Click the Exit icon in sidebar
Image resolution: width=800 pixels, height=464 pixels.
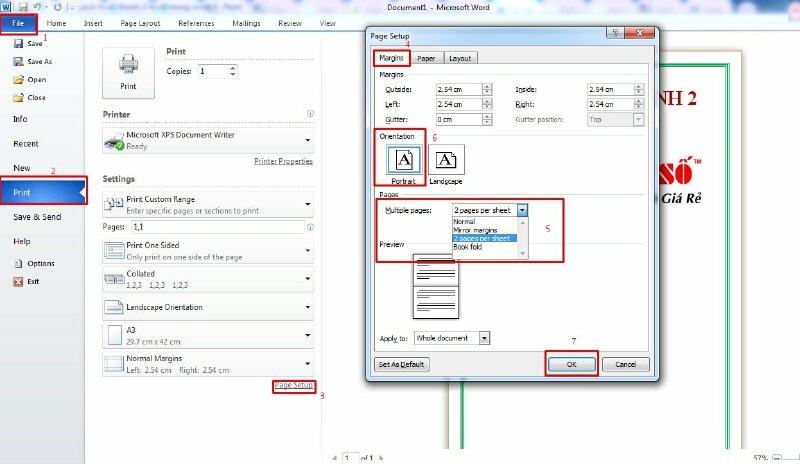19,281
